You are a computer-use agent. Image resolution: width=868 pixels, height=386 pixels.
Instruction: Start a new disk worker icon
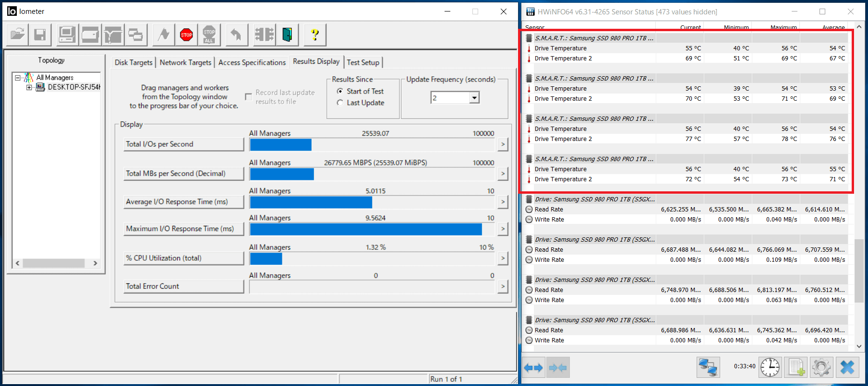(90, 35)
